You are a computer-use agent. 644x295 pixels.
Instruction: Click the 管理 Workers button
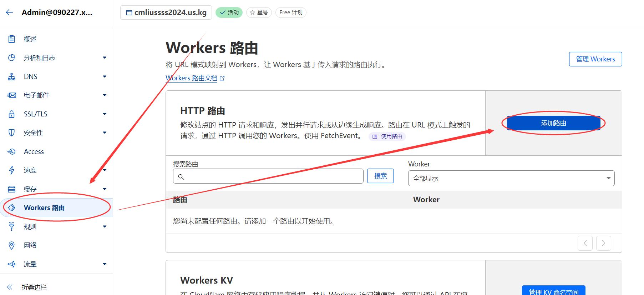595,59
